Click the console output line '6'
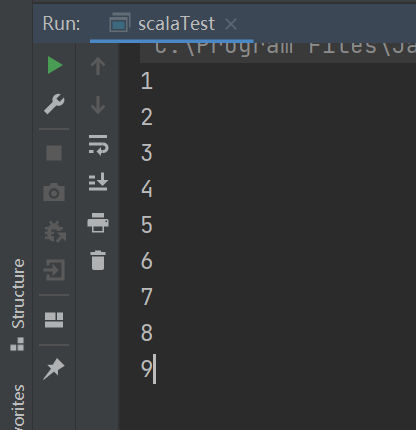This screenshot has width=416, height=430. (147, 261)
